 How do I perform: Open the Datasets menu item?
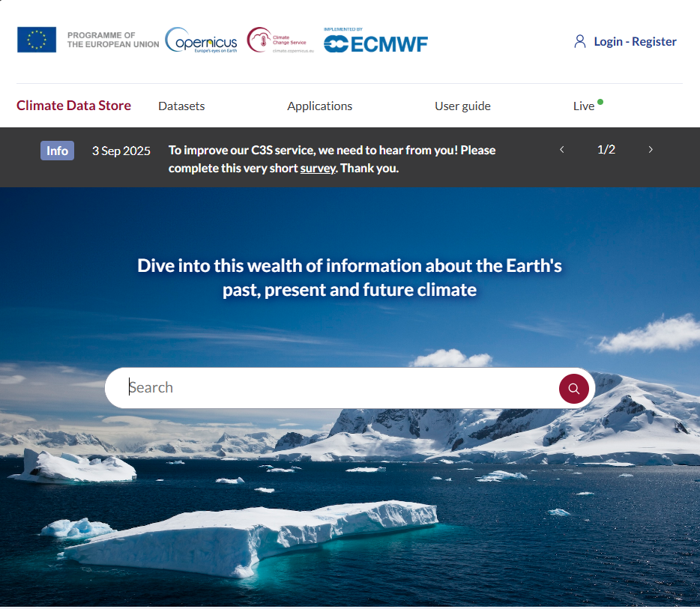pyautogui.click(x=181, y=106)
